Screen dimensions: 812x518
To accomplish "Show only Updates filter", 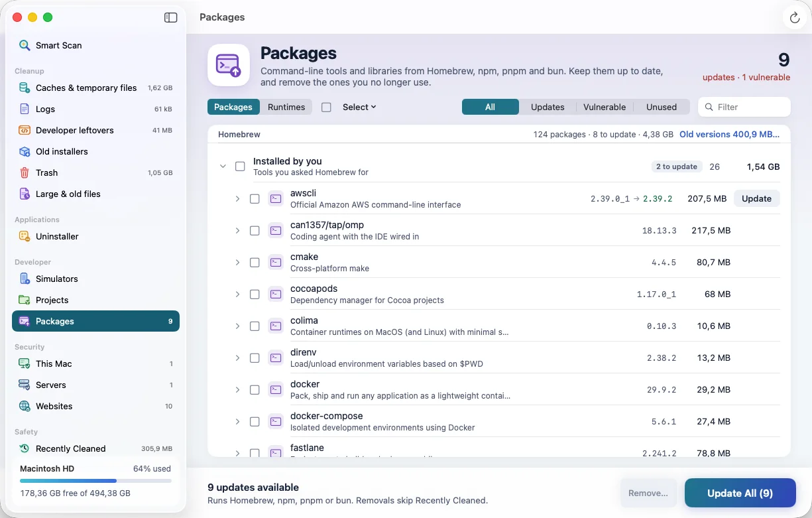I will pos(548,107).
